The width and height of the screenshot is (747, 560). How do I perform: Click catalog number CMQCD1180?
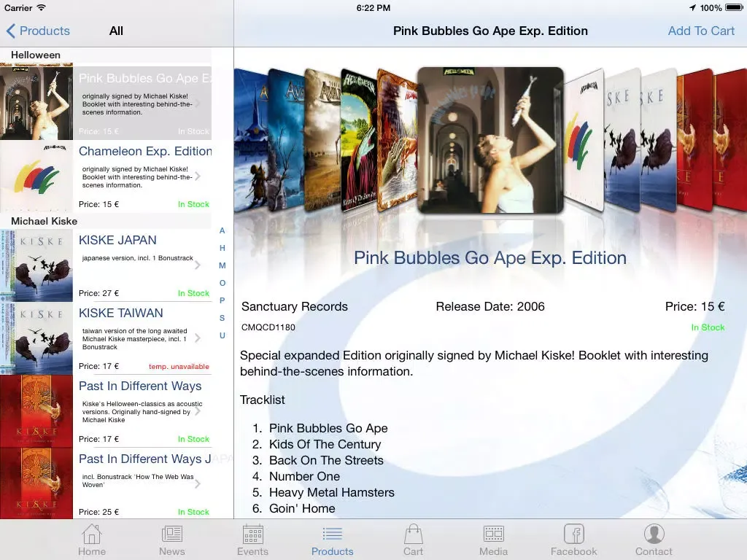268,327
